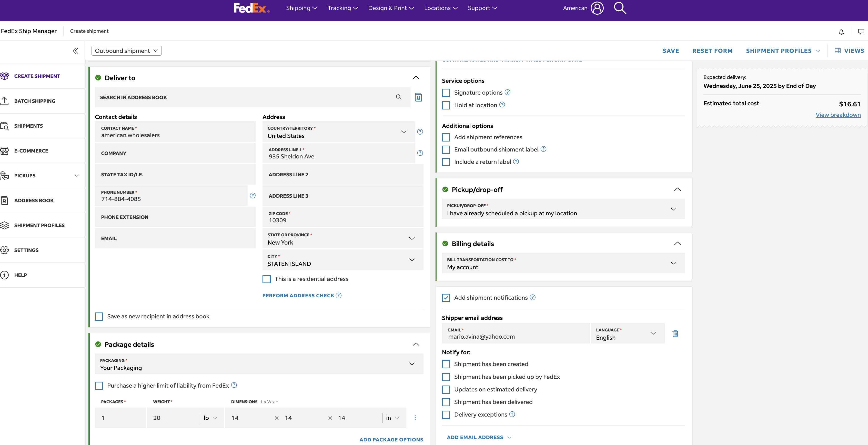
Task: Click the package weight field
Action: tap(173, 418)
